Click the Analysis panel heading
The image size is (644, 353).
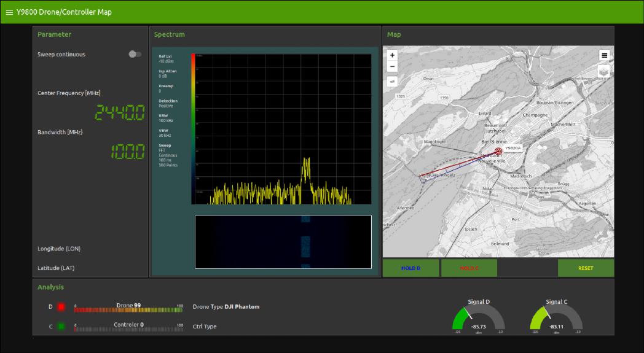tap(50, 287)
